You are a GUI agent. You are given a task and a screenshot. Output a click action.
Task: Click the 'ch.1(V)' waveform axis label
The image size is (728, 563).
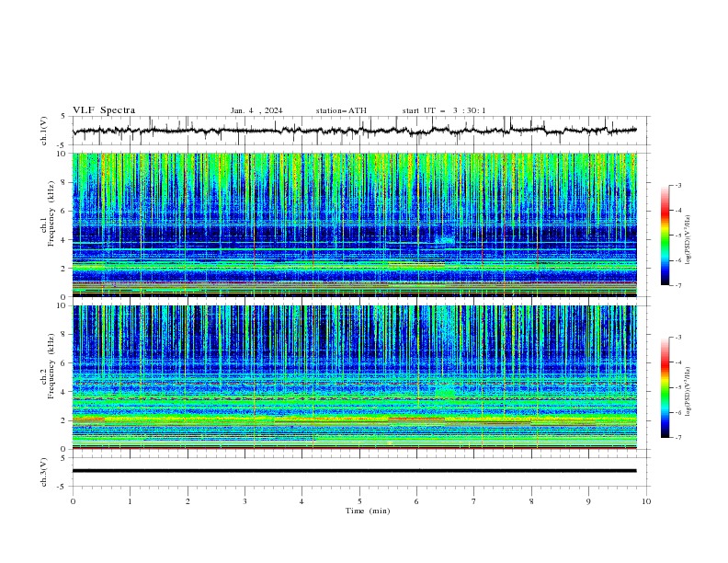tap(44, 131)
